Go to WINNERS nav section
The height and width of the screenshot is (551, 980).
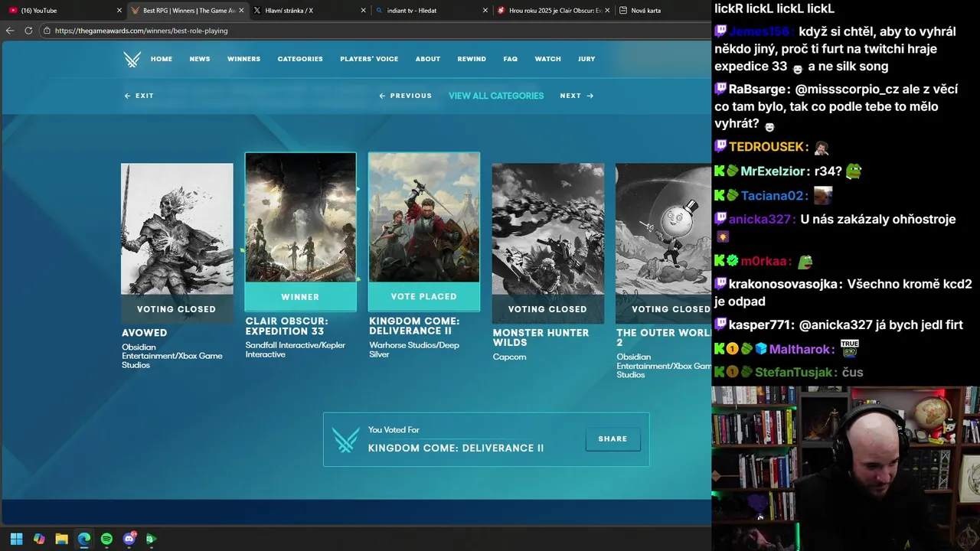click(x=243, y=59)
